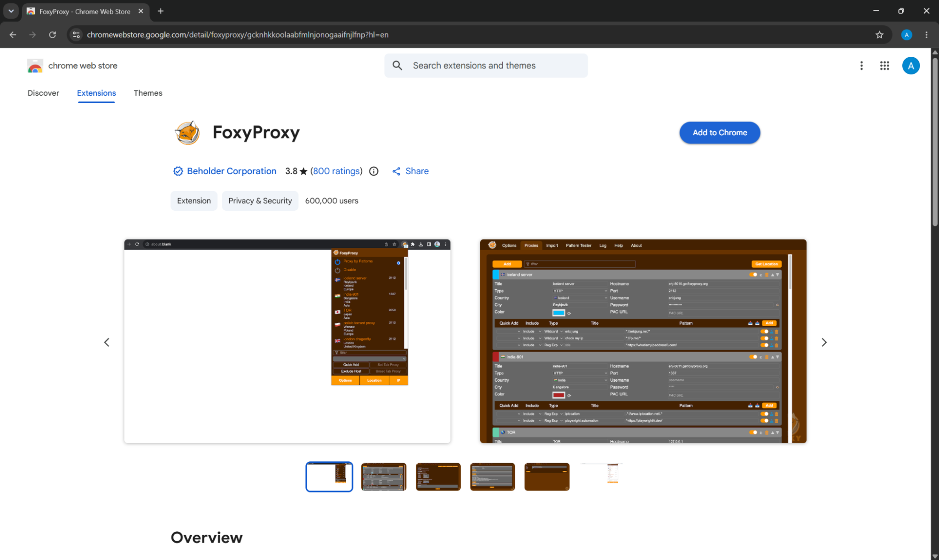Viewport: 939px width, 560px height.
Task: Select the fifth carousel thumbnail
Action: [x=547, y=476]
